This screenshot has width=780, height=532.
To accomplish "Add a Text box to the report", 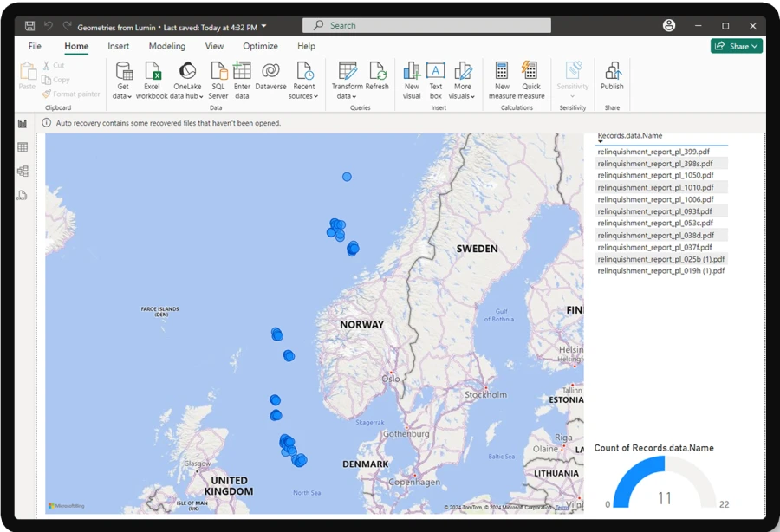I will 434,78.
